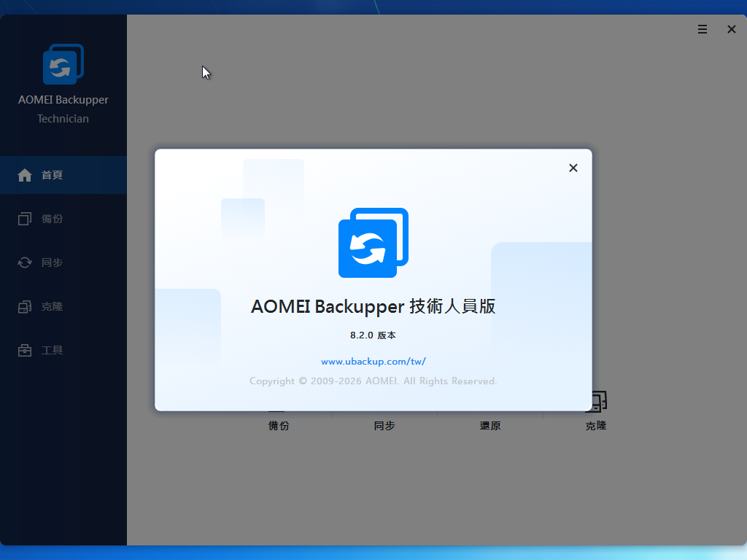Click the AOMEI Backupper logo in sidebar
This screenshot has width=747, height=560.
coord(63,64)
